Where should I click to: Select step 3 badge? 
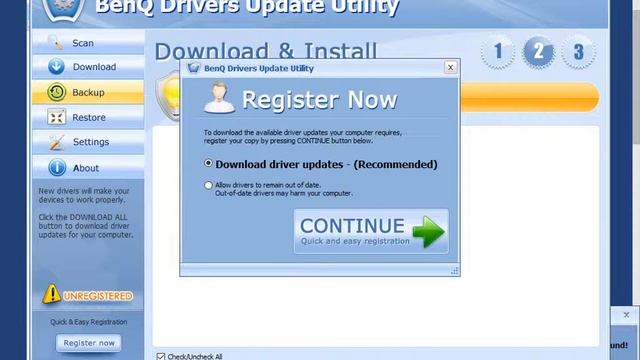click(578, 52)
